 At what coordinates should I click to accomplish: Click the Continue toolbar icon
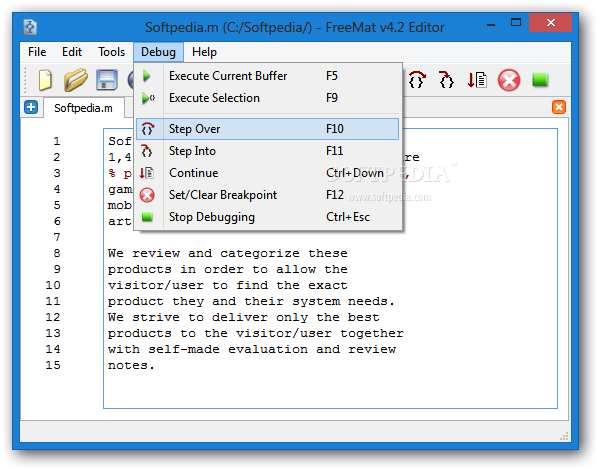[x=477, y=80]
